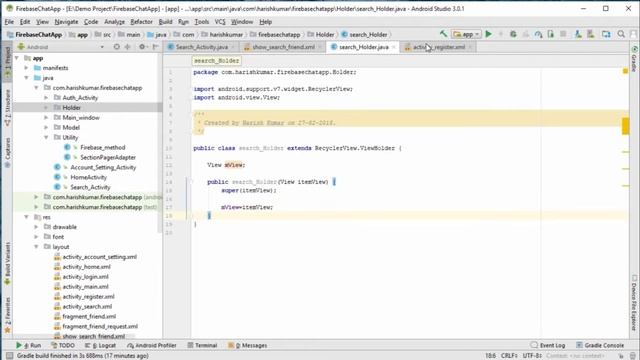Screen dimensions: 640x360
Task: Open activity_login.xml in layout folder
Action: 85,277
